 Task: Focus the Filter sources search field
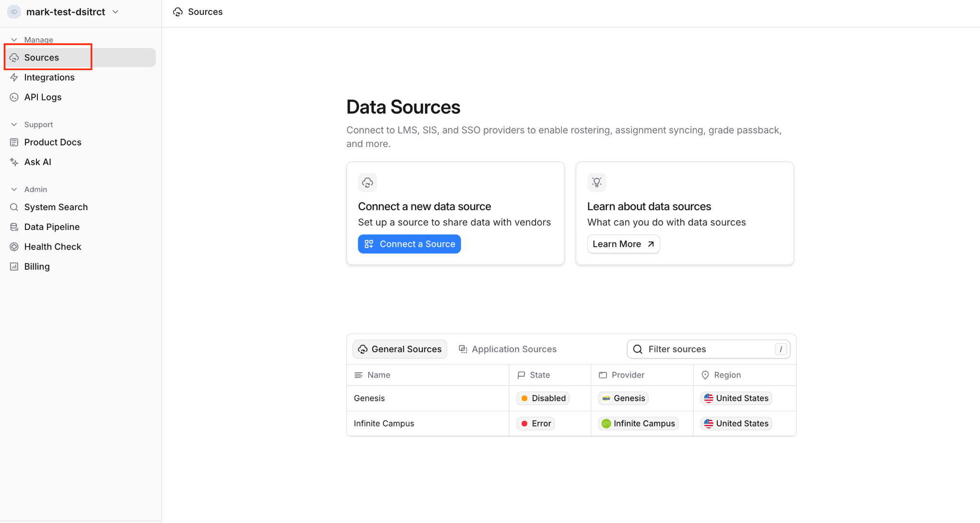click(x=709, y=349)
